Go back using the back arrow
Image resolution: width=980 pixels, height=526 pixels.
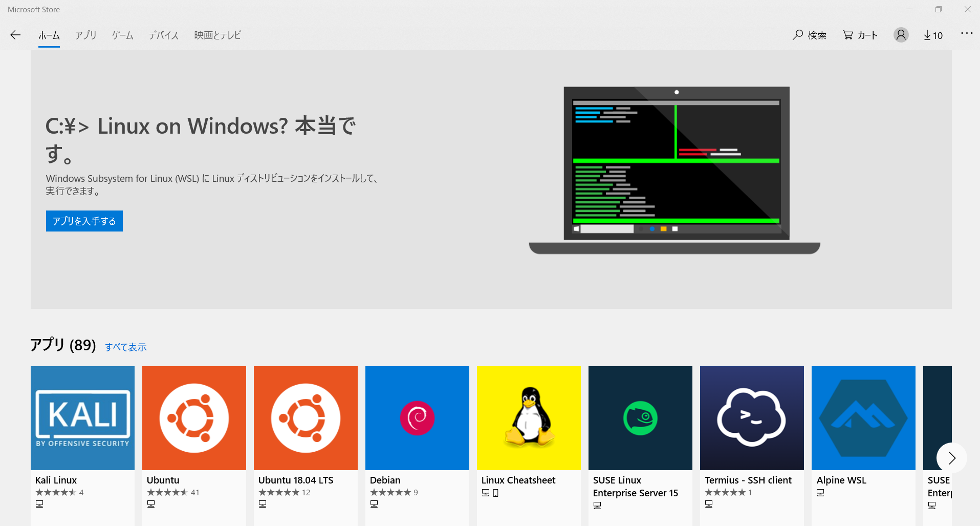coord(15,35)
